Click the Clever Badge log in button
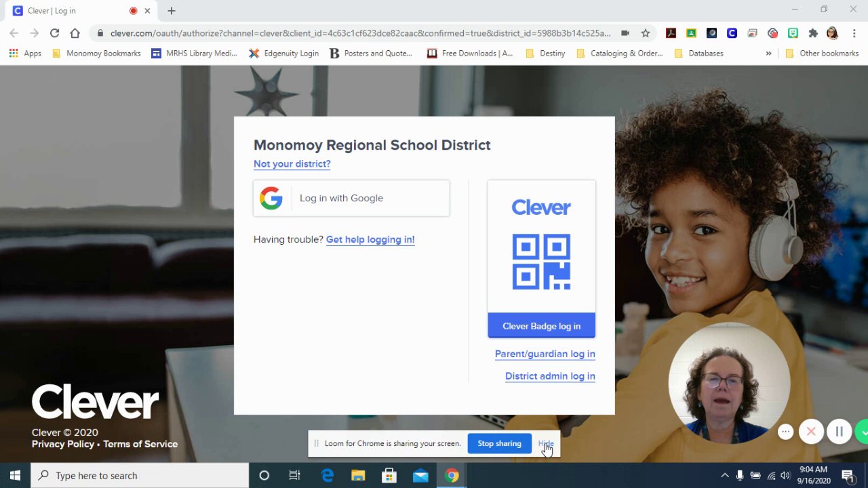This screenshot has width=868, height=488. (541, 326)
